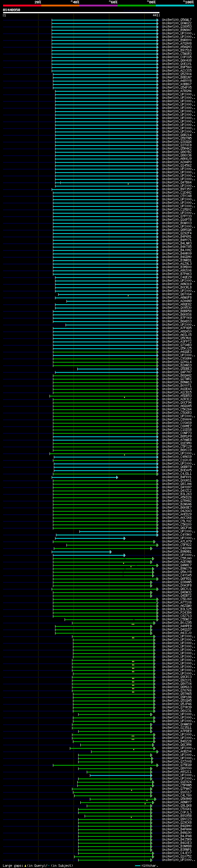Click the cyan alignment bar for UniRef100_Q5DBE3

tap(118, 369)
